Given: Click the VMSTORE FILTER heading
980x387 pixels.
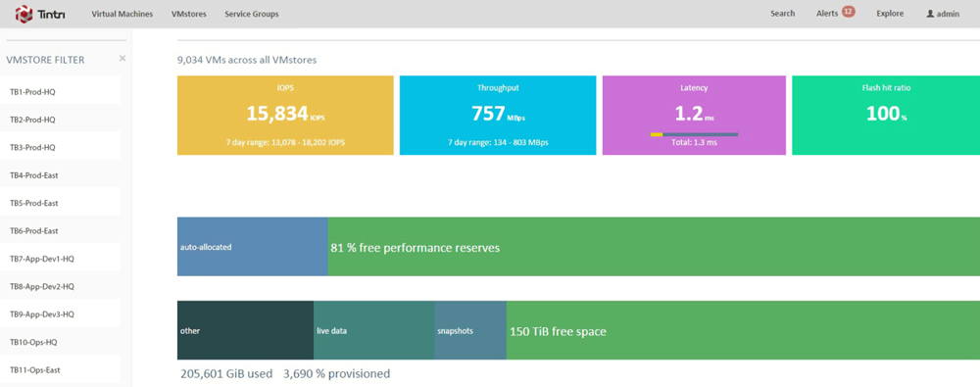Looking at the screenshot, I should pos(45,60).
